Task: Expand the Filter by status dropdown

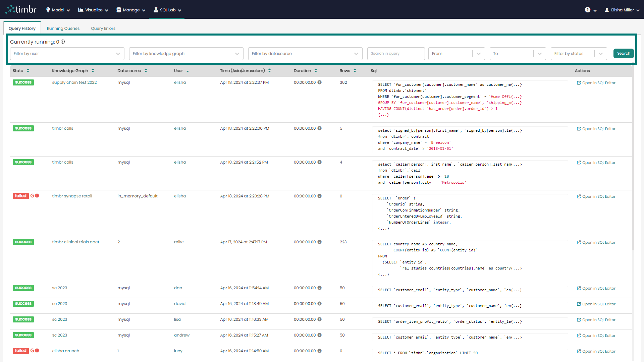Action: pos(601,54)
